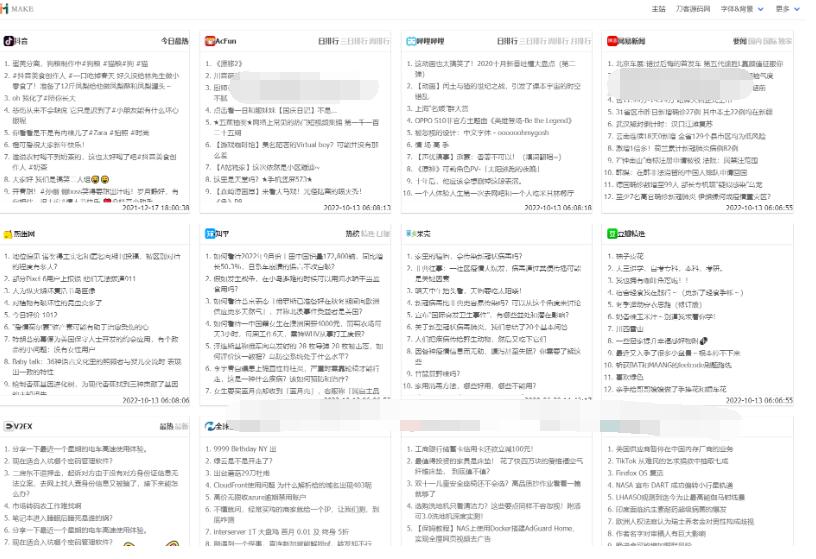Open the 更多 dropdown menu
This screenshot has height=559, width=816.
coord(787,9)
